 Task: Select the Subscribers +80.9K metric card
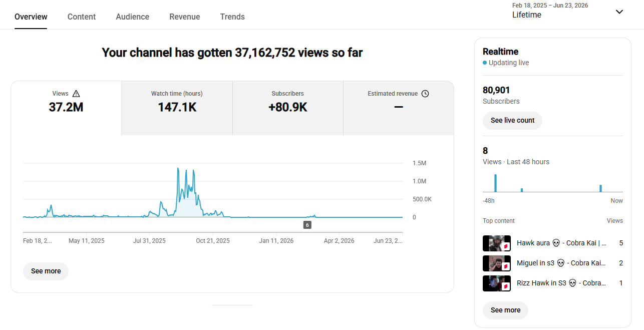pyautogui.click(x=288, y=108)
